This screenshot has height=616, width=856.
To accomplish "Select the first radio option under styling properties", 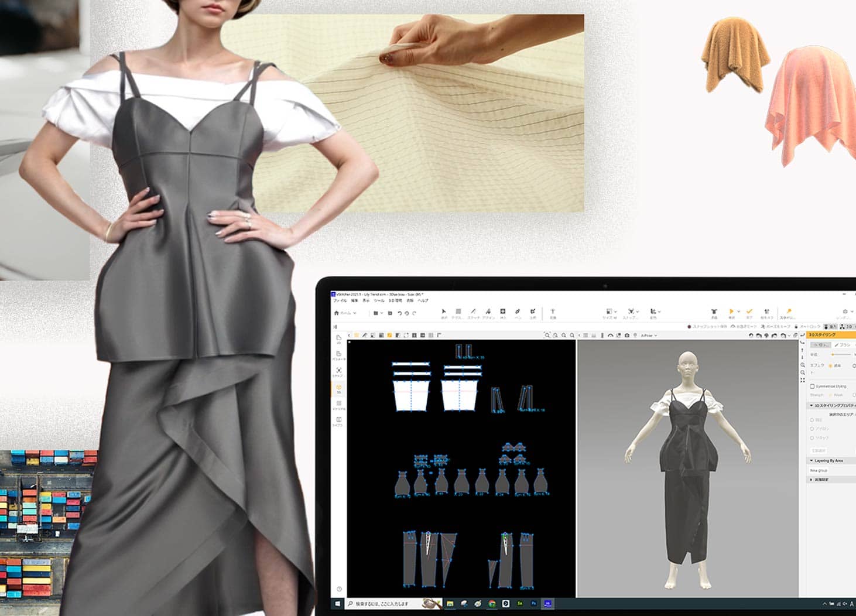I will point(812,420).
